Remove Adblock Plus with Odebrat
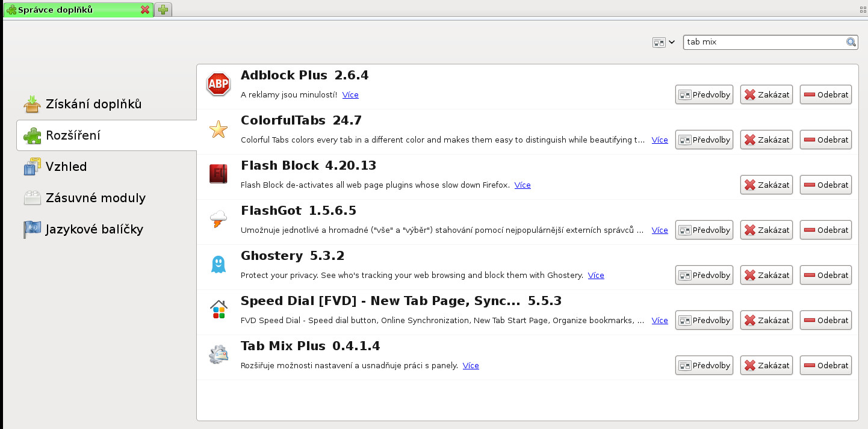Viewport: 868px width, 429px height. [826, 94]
